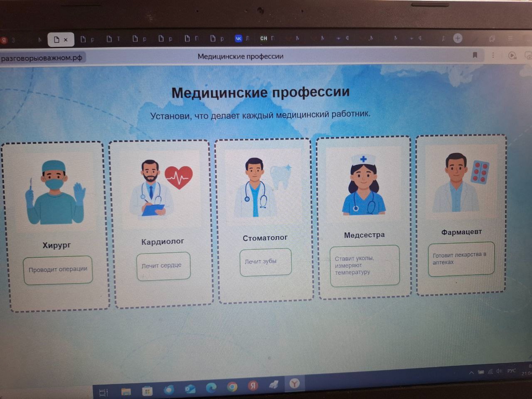Close the active browser tab
The height and width of the screenshot is (399, 532).
[x=65, y=40]
